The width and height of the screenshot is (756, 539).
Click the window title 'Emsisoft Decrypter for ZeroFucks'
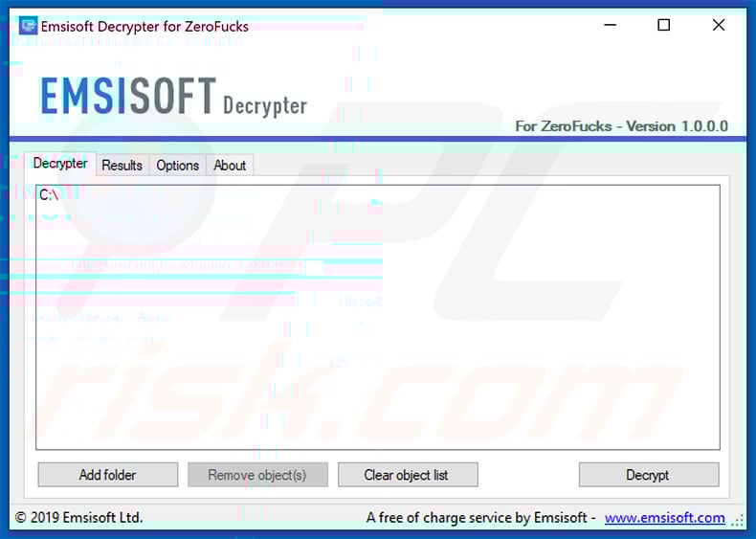[x=145, y=27]
